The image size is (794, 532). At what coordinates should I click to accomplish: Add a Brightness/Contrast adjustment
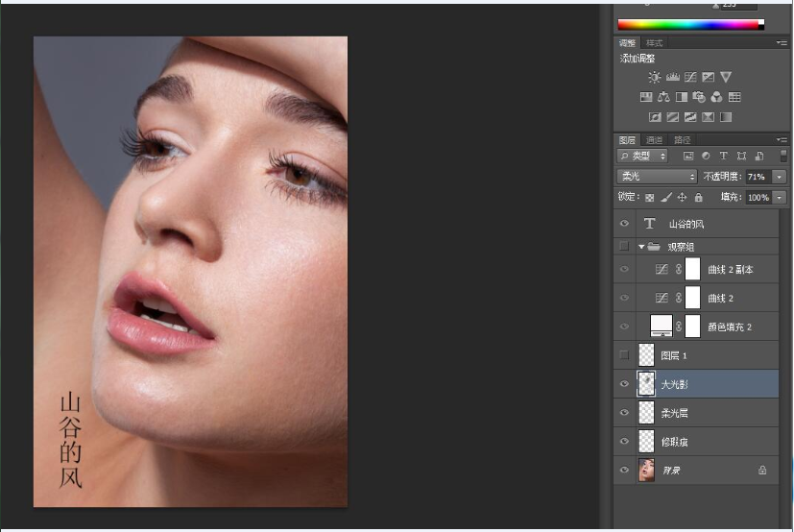pyautogui.click(x=654, y=77)
